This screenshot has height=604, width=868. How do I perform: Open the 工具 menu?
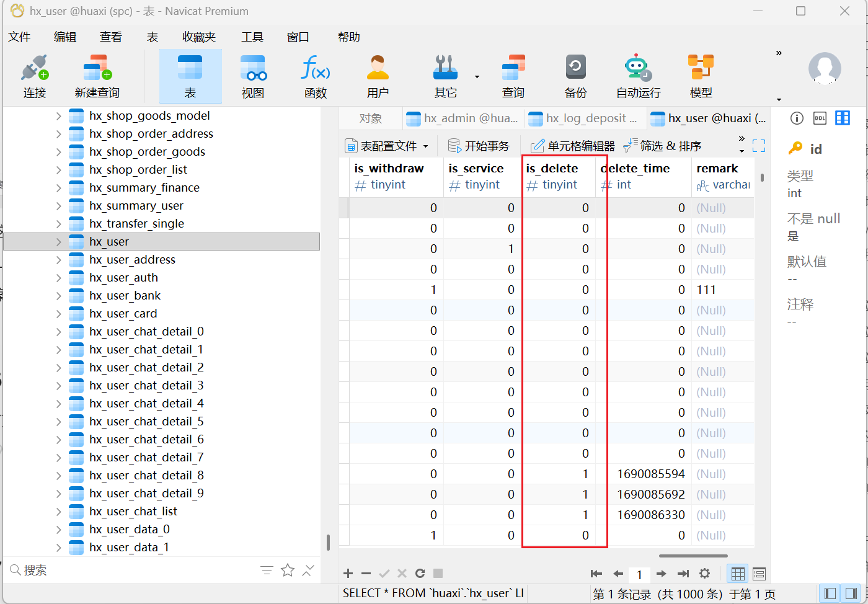click(252, 37)
